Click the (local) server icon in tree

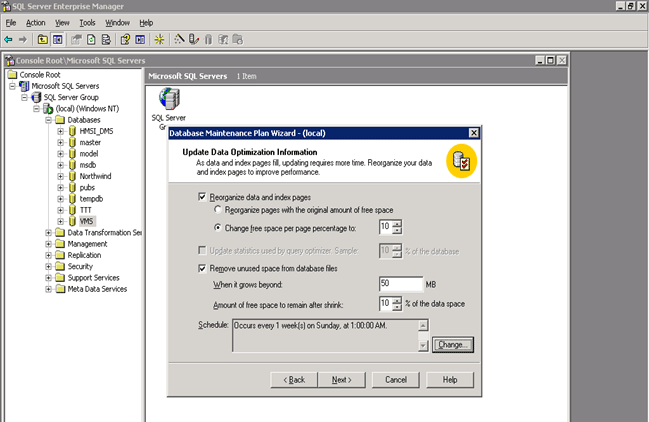coord(48,109)
